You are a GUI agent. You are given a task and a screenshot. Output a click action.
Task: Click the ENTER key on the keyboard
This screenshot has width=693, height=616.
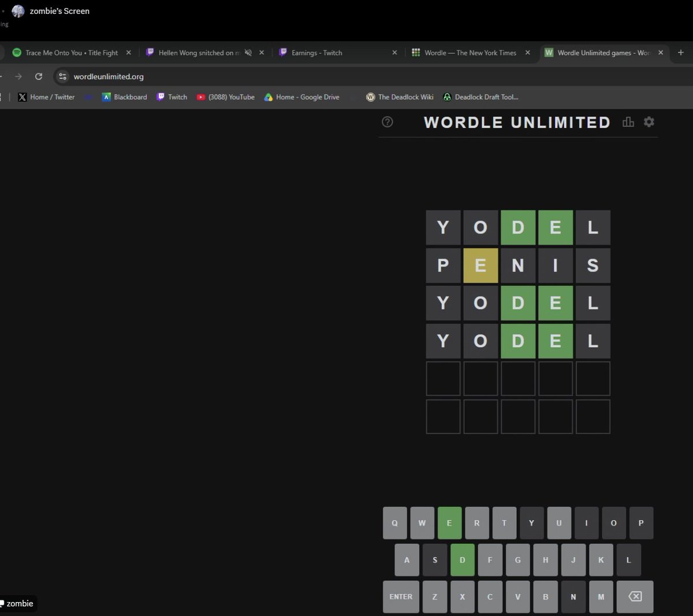pyautogui.click(x=401, y=596)
